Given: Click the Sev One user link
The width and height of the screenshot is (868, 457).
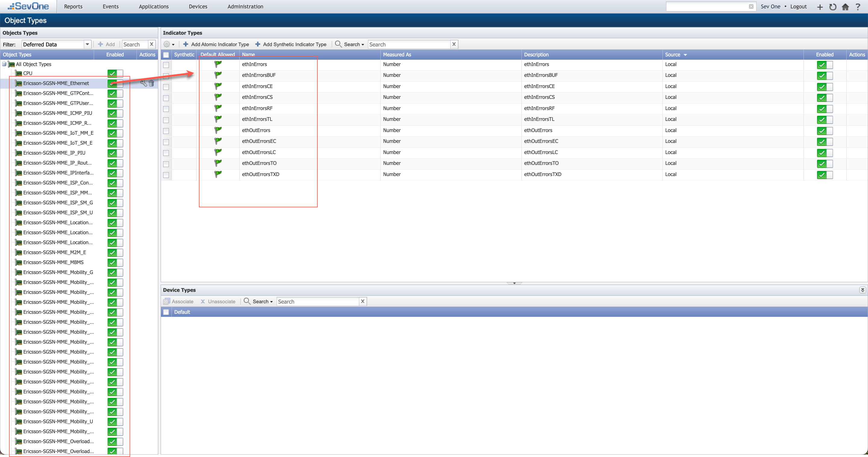Looking at the screenshot, I should click(770, 6).
